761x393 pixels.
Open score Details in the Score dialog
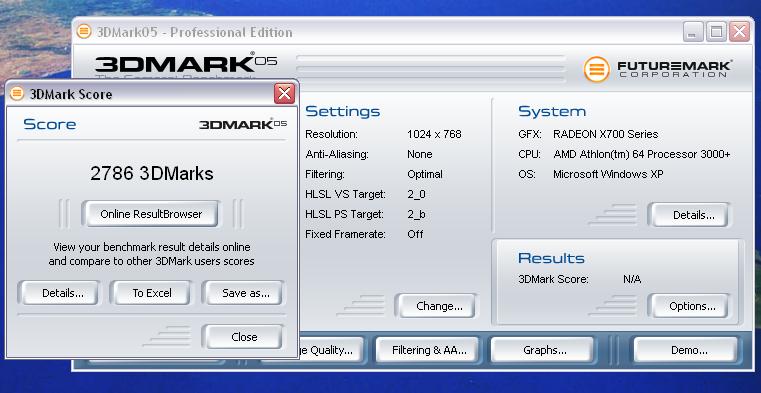point(59,293)
